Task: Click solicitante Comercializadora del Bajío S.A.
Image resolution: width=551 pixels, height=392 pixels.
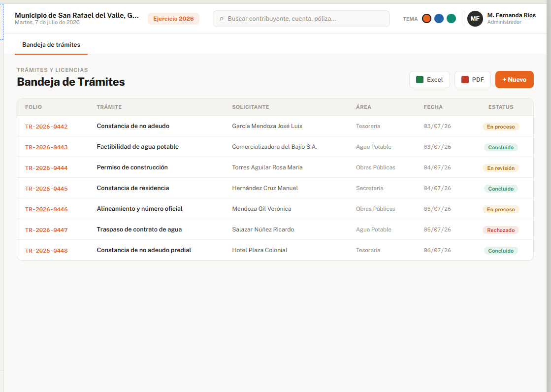Action: point(274,147)
